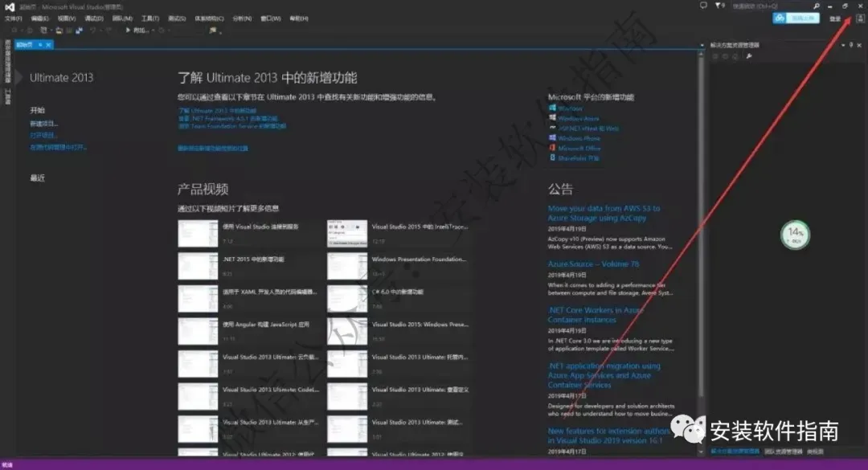Screen dimensions: 868x470
Task: Open the 帮助(H) menu
Action: coord(299,18)
